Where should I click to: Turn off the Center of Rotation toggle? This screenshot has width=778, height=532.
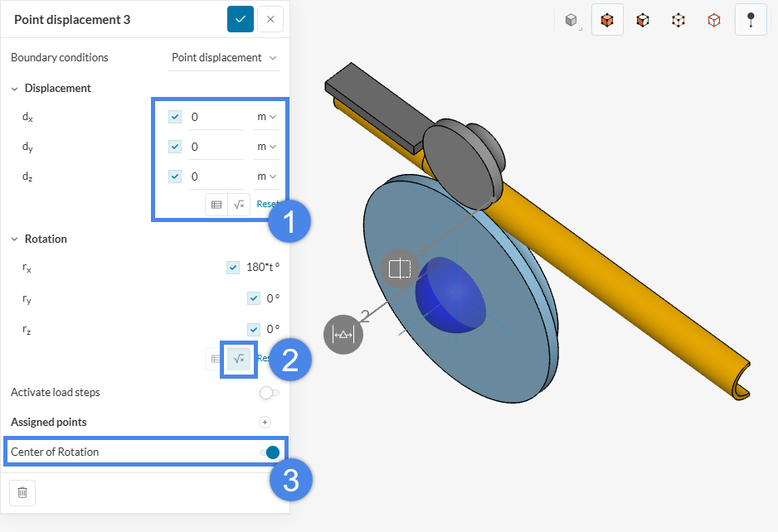coord(269,452)
